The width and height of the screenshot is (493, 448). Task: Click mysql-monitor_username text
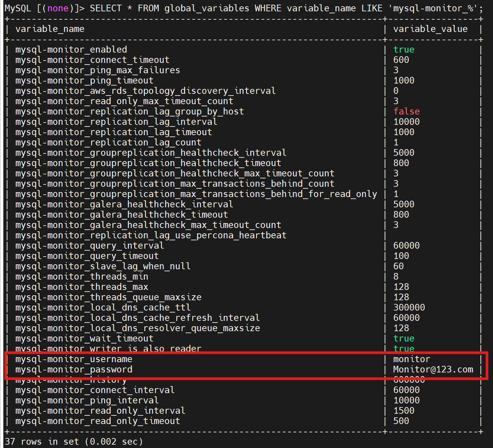coord(74,359)
